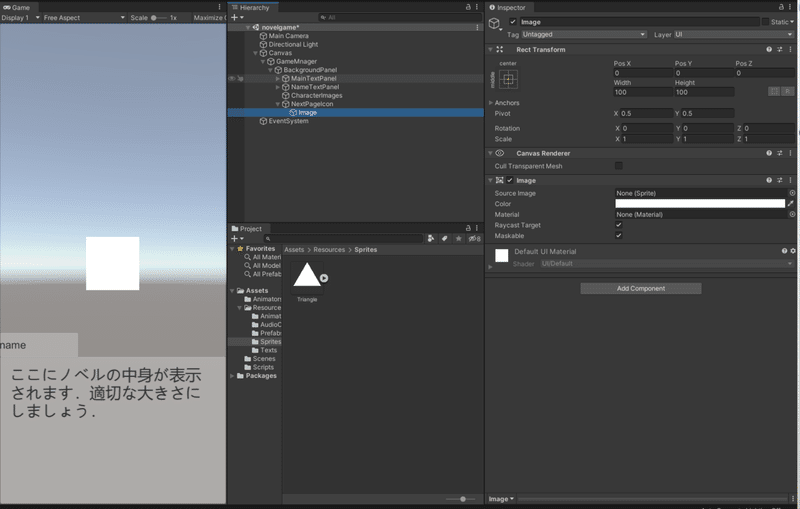This screenshot has height=509, width=800.
Task: Toggle hidden packages visibility count icon
Action: (474, 238)
